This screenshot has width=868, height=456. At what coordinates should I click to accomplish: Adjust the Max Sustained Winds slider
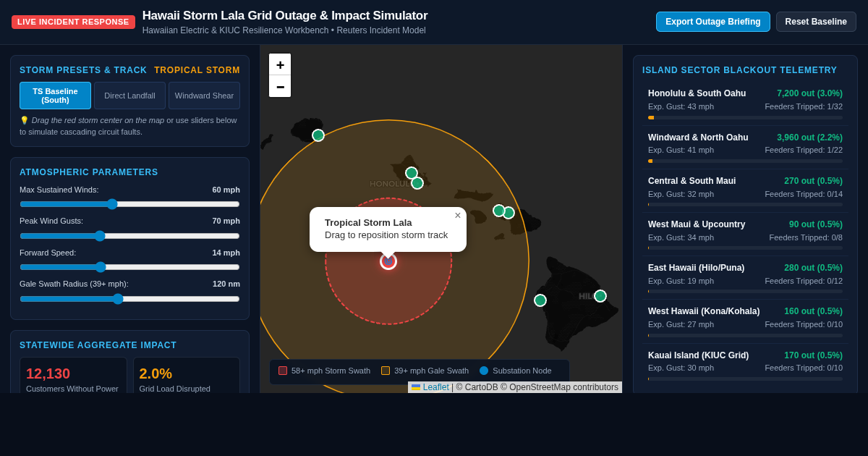[x=129, y=204]
